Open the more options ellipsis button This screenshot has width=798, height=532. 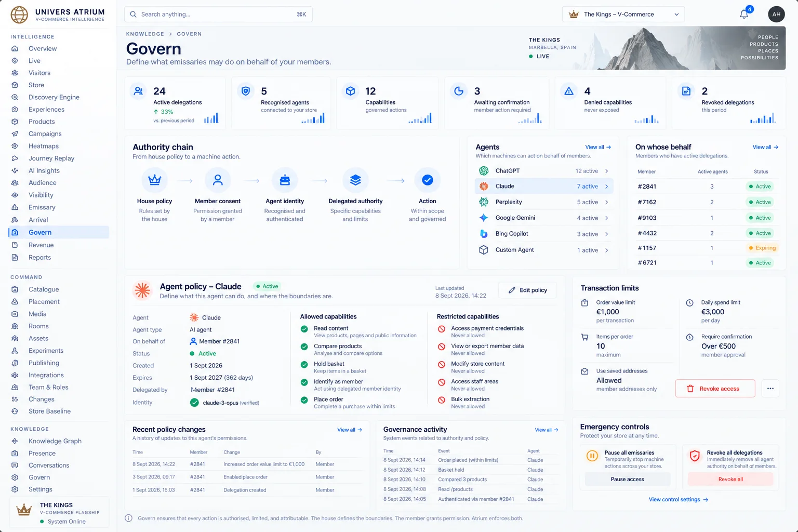[770, 389]
